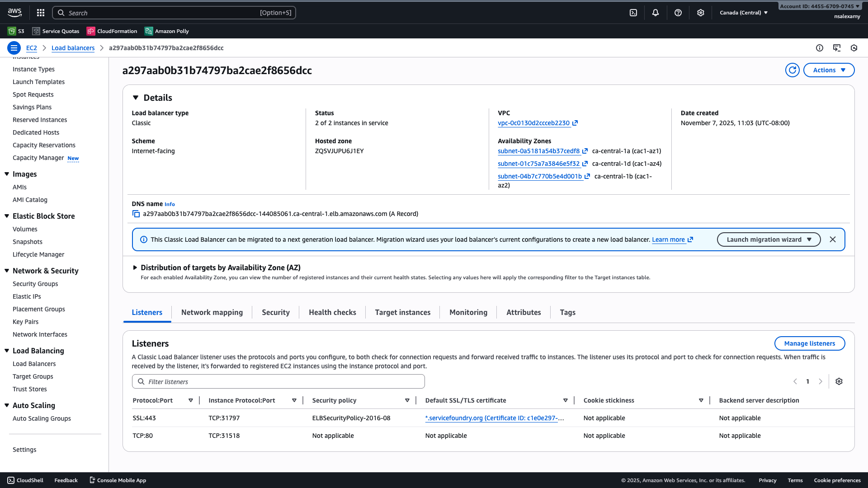Open the vpc-0c0130d2ccceb2230 link
Viewport: 868px width, 488px height.
pos(533,123)
